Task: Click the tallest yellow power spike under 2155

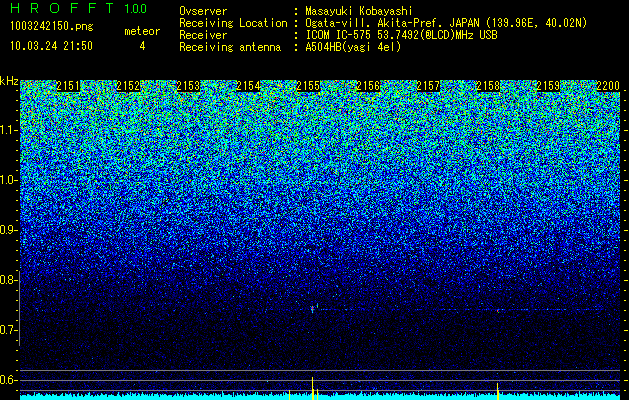Action: 312,388
